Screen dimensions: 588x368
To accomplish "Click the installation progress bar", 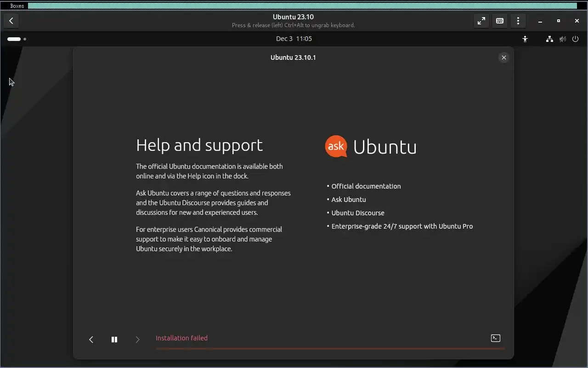I will pos(330,349).
